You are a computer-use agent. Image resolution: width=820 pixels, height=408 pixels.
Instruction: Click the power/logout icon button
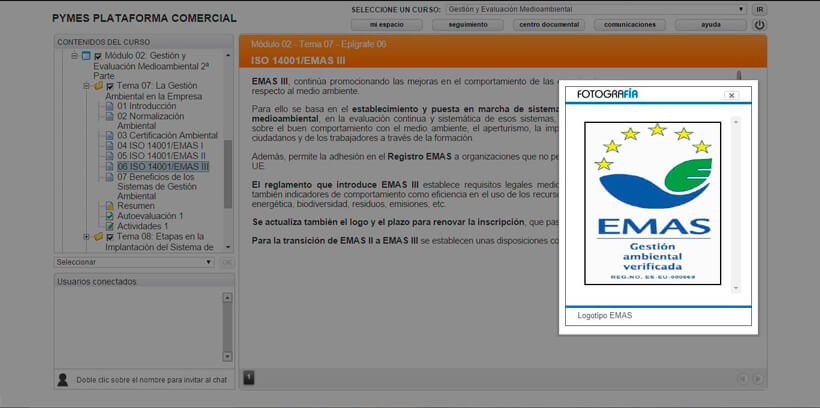759,25
